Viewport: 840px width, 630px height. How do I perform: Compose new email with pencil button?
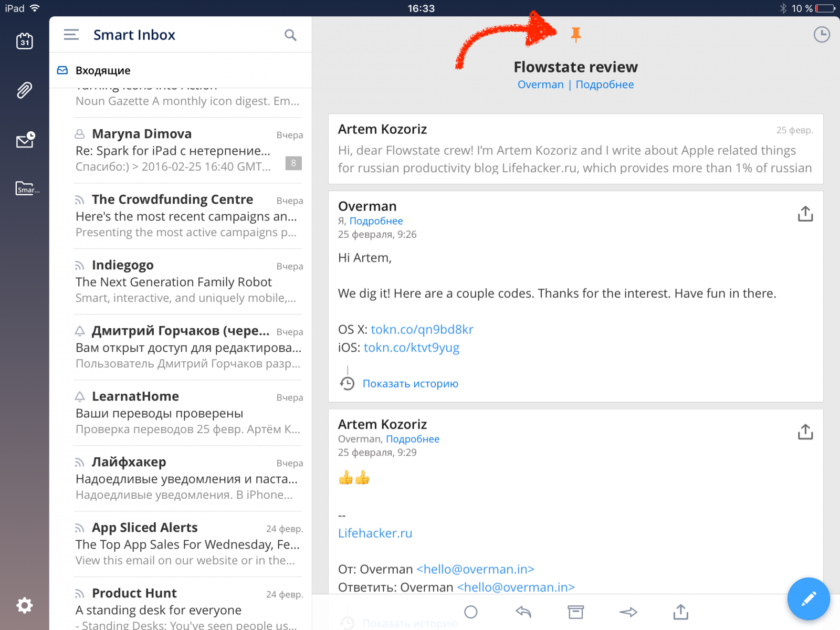[808, 598]
